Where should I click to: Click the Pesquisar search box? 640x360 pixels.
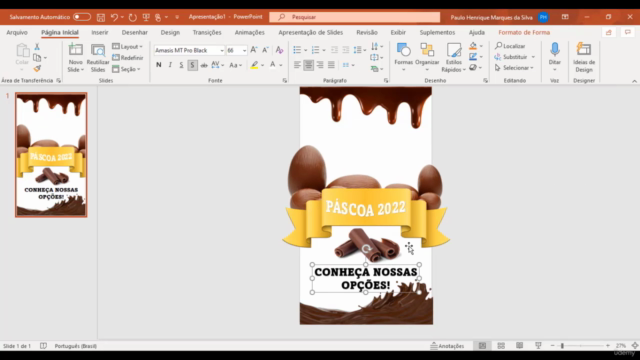click(x=355, y=17)
